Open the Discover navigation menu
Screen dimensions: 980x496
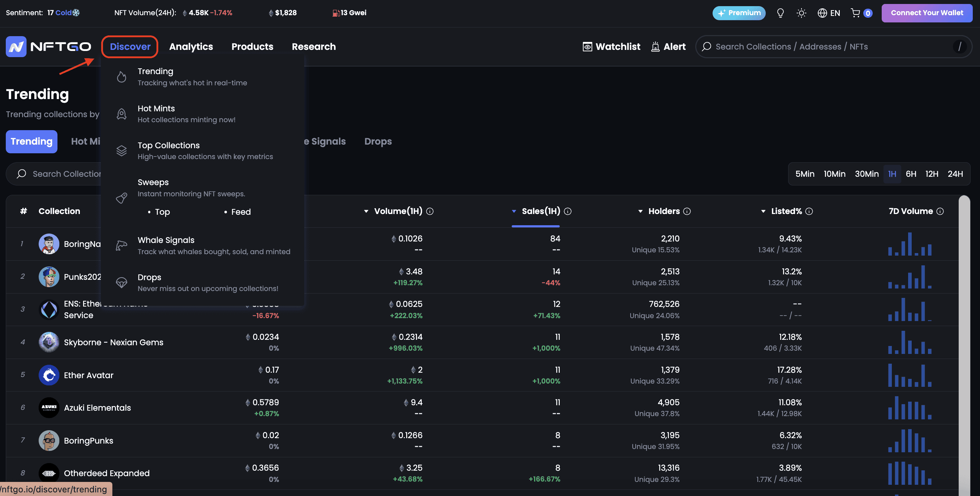click(x=130, y=47)
